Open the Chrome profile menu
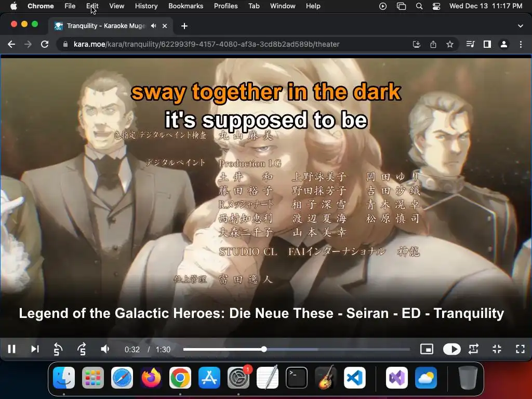532x399 pixels. 504,44
